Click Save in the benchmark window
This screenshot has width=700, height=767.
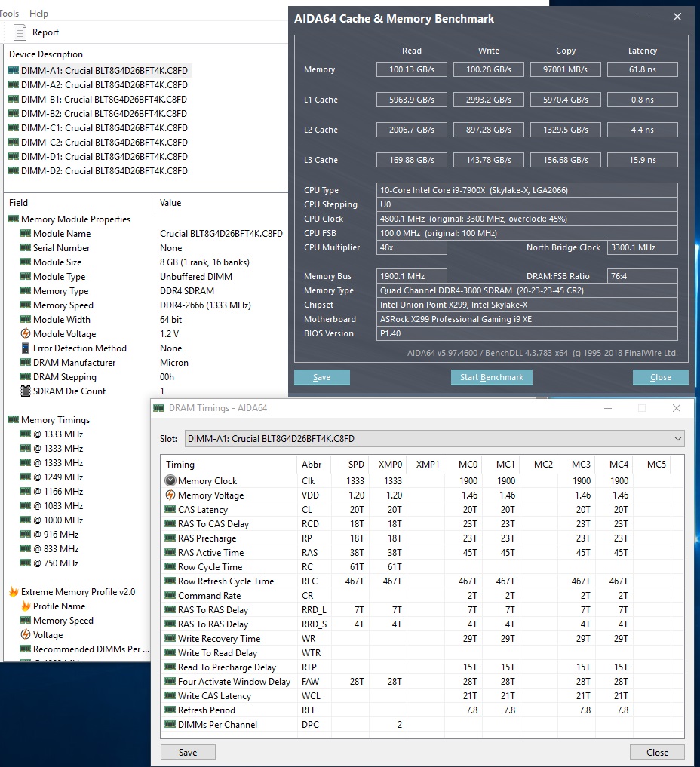(x=322, y=377)
